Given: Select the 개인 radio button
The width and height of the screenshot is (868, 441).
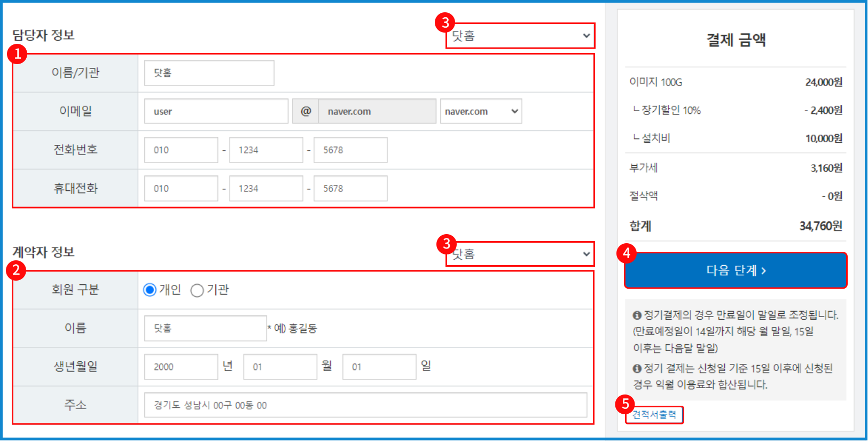Looking at the screenshot, I should 150,290.
